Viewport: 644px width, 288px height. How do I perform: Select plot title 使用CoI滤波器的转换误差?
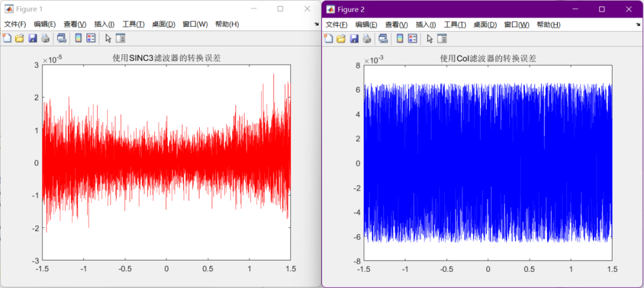tap(488, 59)
